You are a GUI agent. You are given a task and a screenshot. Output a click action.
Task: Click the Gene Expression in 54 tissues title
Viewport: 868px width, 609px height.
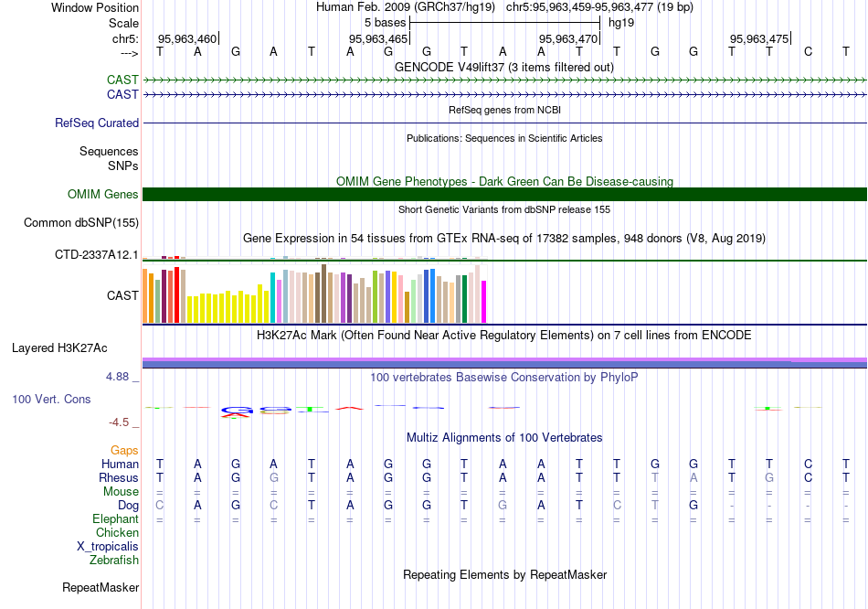pos(504,239)
